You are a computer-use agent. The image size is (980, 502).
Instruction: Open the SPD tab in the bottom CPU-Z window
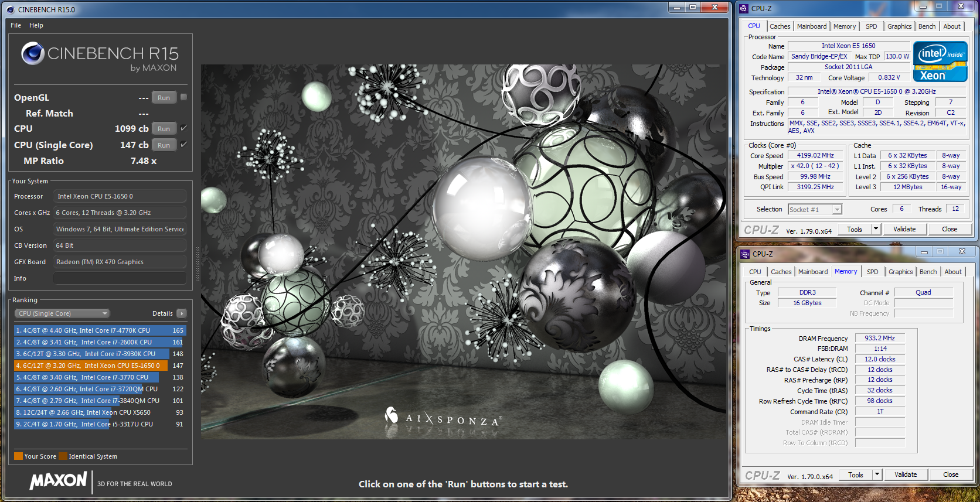(873, 272)
